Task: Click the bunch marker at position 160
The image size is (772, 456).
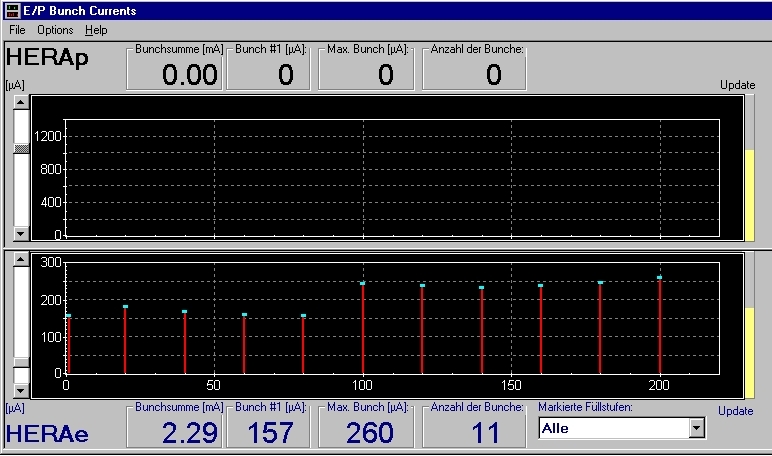Action: point(541,285)
